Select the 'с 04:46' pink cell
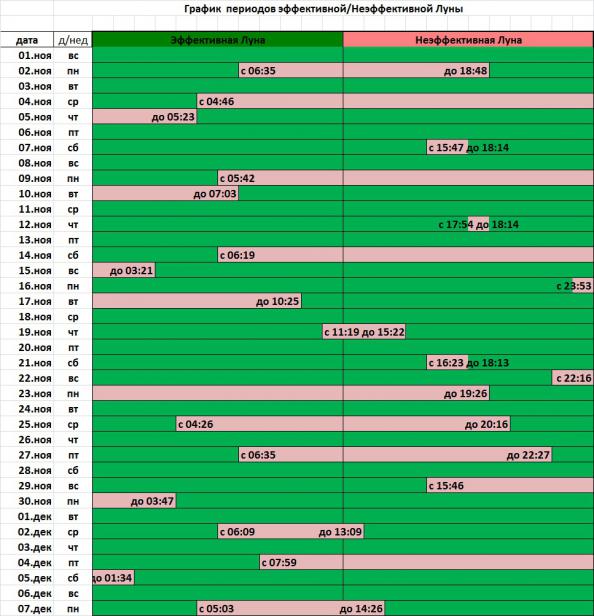Viewport: 594px width, 616px height. click(270, 101)
